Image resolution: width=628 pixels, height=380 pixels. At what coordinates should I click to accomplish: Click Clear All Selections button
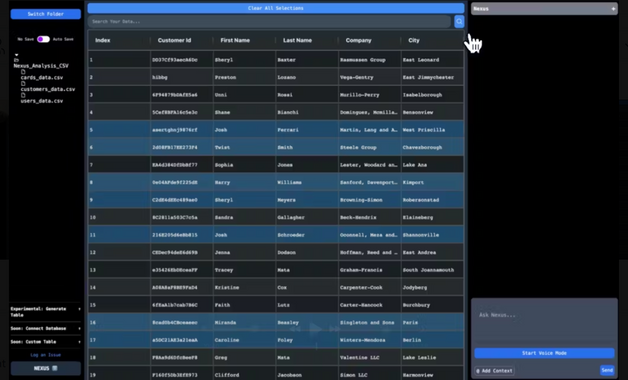click(276, 8)
